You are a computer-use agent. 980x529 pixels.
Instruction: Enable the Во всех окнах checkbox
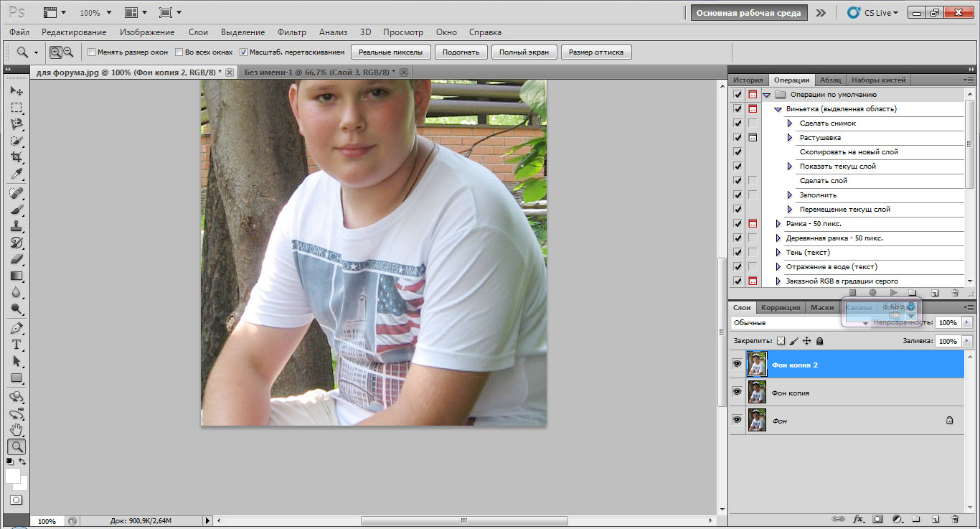point(179,52)
